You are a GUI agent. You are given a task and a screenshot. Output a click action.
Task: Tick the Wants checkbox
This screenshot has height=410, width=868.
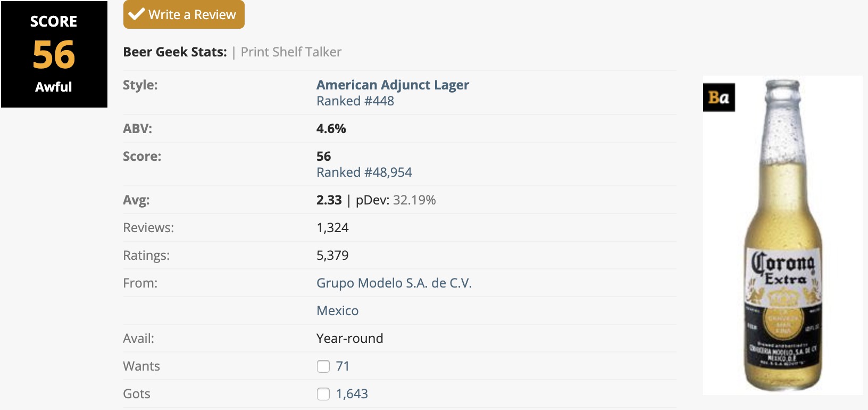[323, 366]
